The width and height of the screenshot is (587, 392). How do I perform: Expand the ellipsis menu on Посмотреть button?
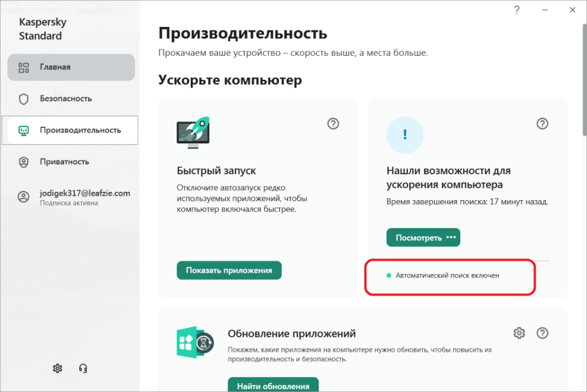(x=451, y=237)
